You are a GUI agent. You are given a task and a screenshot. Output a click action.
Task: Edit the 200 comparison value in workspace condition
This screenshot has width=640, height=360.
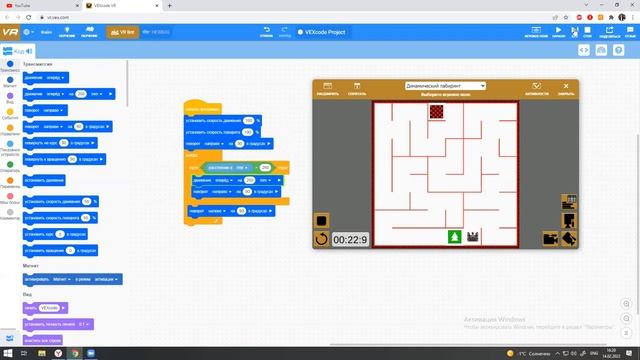[x=265, y=168]
